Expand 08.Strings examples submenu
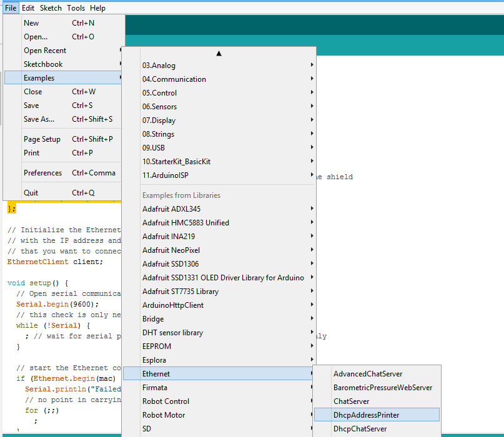Viewport: 504px width, 437px height. [219, 134]
